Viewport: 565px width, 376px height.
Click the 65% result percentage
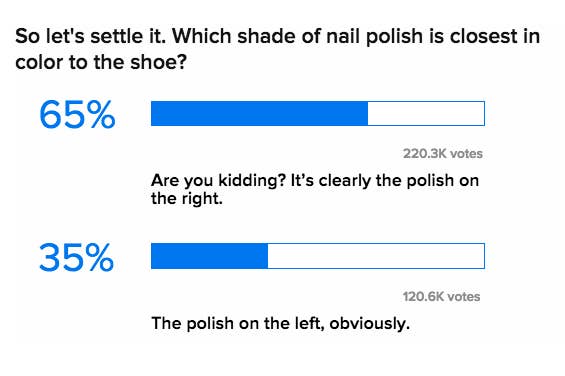pyautogui.click(x=77, y=115)
